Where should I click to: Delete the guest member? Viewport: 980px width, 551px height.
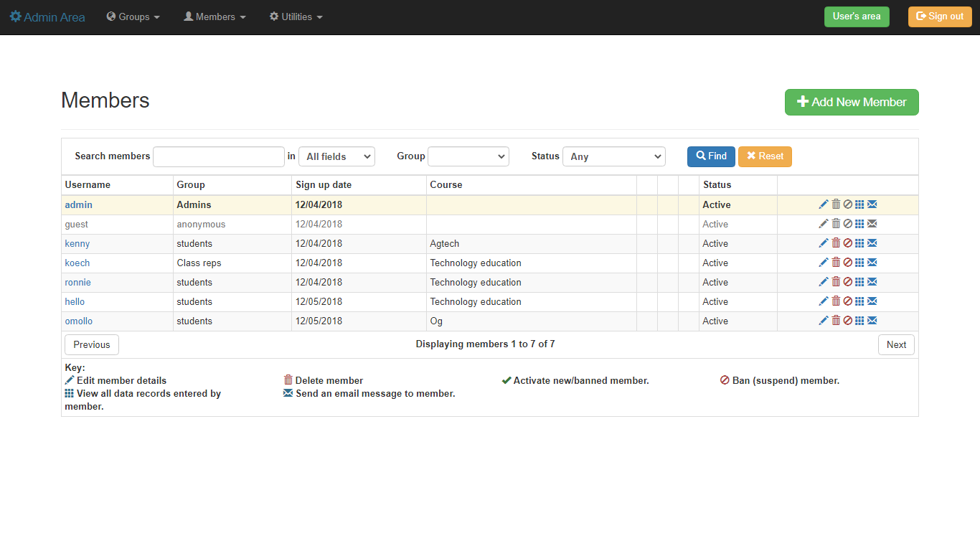coord(836,223)
